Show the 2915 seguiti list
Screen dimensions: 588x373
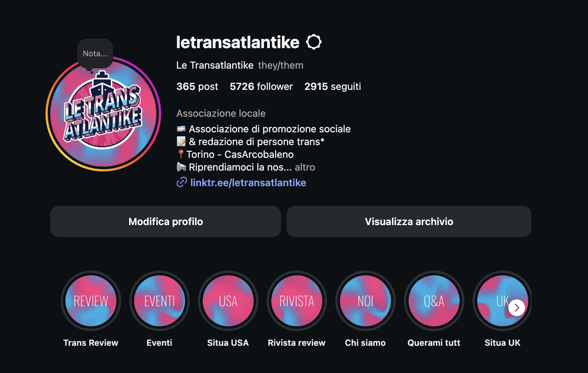coord(333,86)
